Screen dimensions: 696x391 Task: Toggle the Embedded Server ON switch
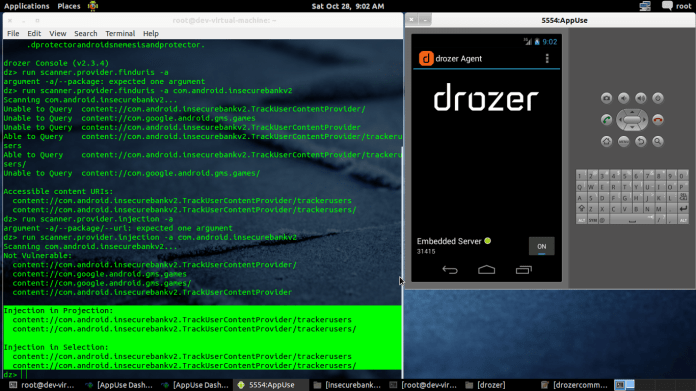[x=542, y=246]
